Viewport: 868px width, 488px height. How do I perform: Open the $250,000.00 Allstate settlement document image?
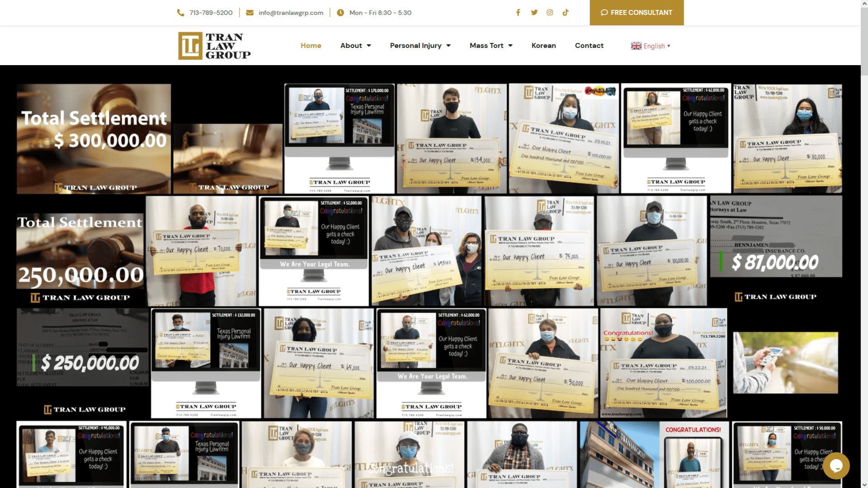(x=83, y=363)
